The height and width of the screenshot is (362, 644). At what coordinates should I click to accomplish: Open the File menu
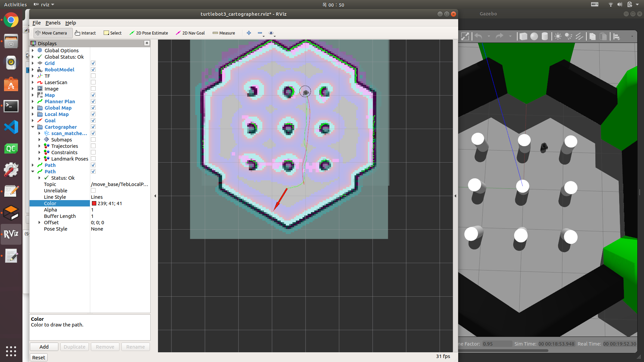[x=37, y=22]
